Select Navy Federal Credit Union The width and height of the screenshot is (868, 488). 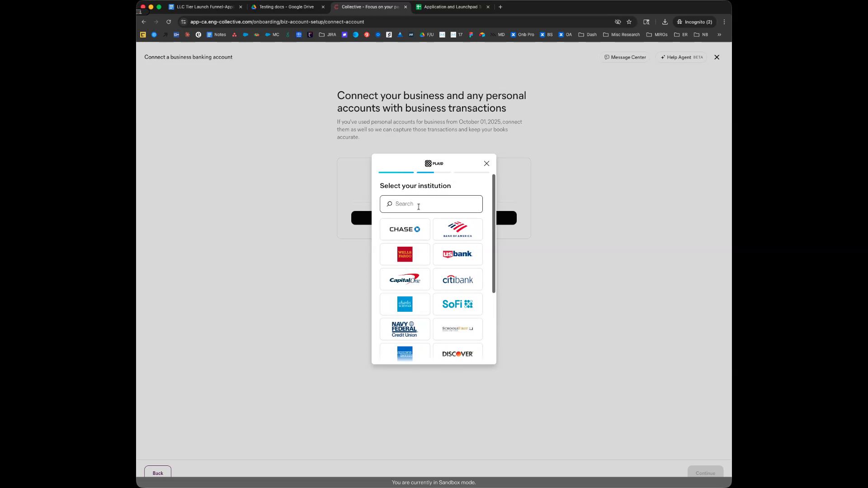coord(405,329)
